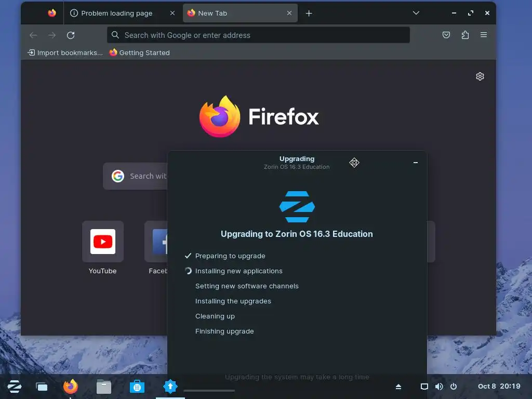532x399 pixels.
Task: Minimize the Firefox window
Action: pyautogui.click(x=454, y=13)
